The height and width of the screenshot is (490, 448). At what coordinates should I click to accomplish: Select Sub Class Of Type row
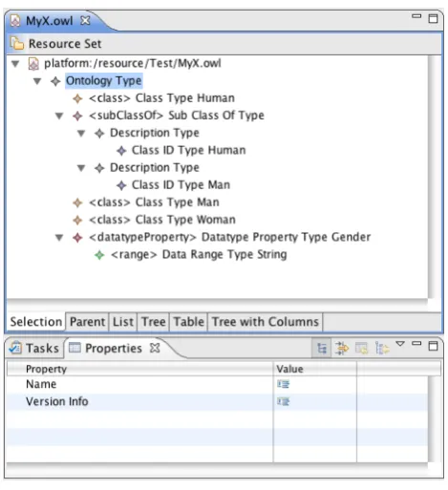point(177,116)
